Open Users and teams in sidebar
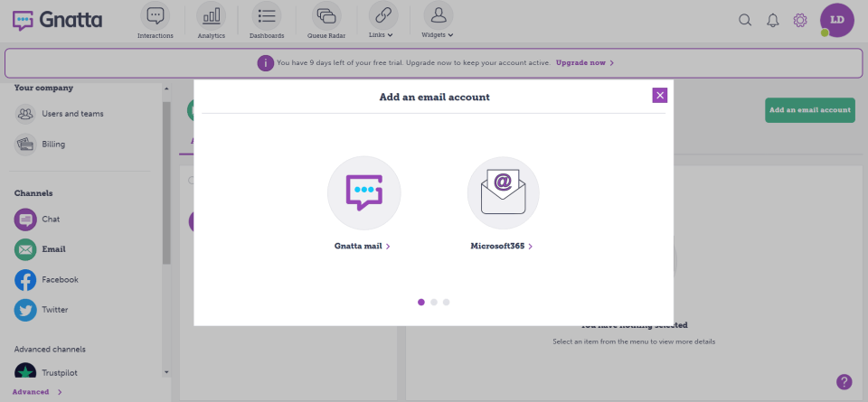868x402 pixels. (72, 113)
